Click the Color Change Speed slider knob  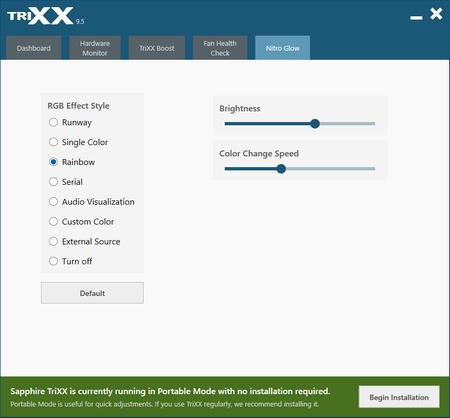281,169
